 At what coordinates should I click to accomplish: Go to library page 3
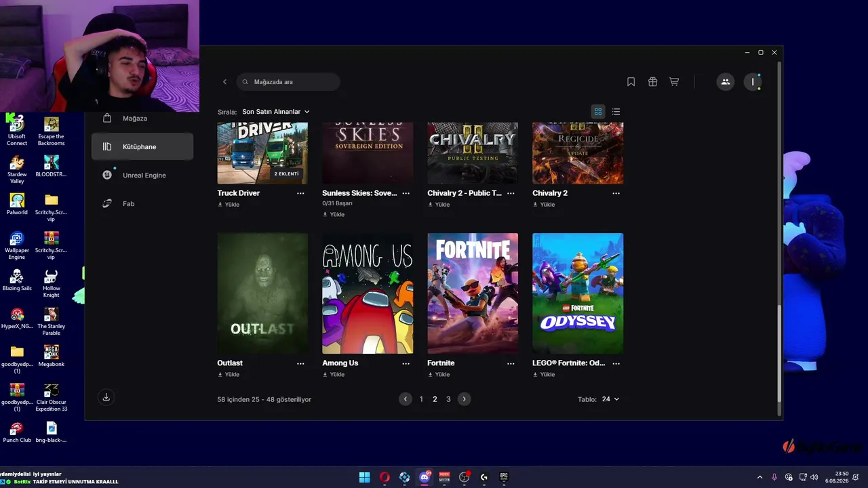point(448,399)
